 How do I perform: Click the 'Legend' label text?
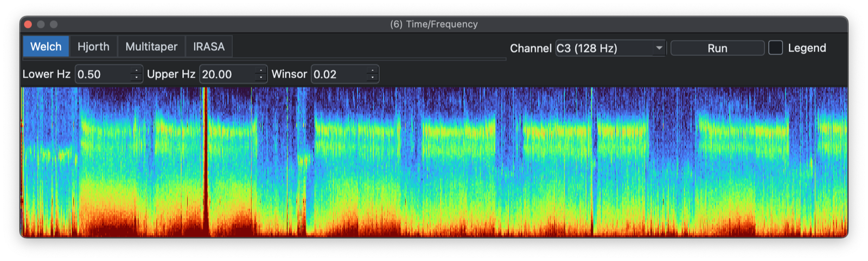(x=807, y=48)
